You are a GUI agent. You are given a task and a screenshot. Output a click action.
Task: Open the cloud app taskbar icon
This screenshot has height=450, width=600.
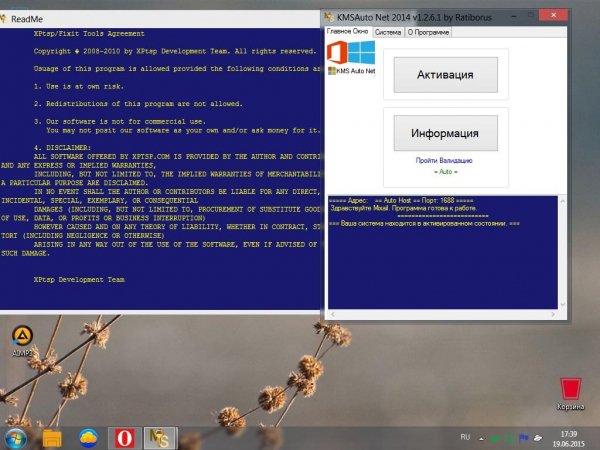tap(88, 439)
